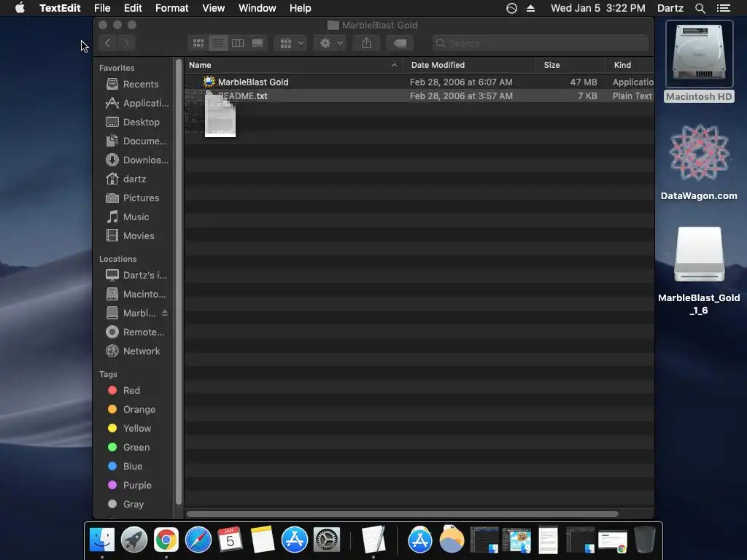Open Spotlight search in menu bar
The height and width of the screenshot is (560, 747).
(700, 8)
